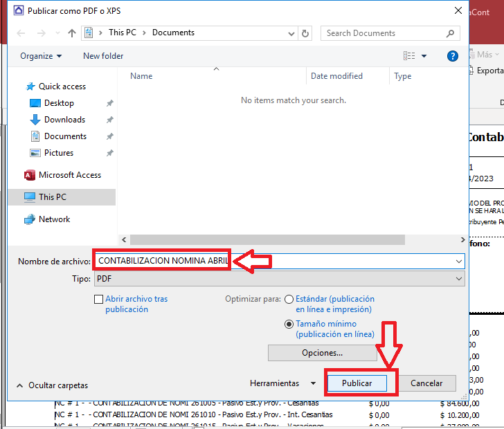Open the Tipo PDF dropdown
The image size is (504, 429).
279,279
